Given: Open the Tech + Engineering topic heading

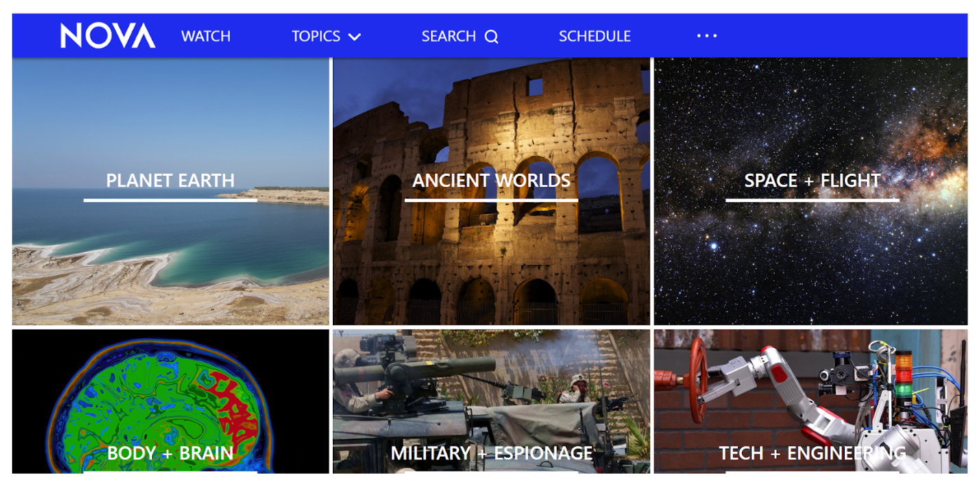Looking at the screenshot, I should tap(812, 453).
